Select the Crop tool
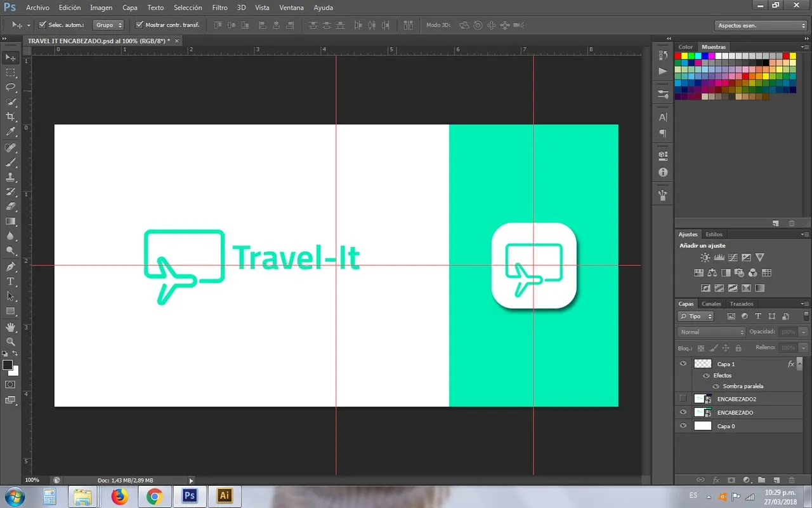The image size is (812, 508). tap(10, 117)
